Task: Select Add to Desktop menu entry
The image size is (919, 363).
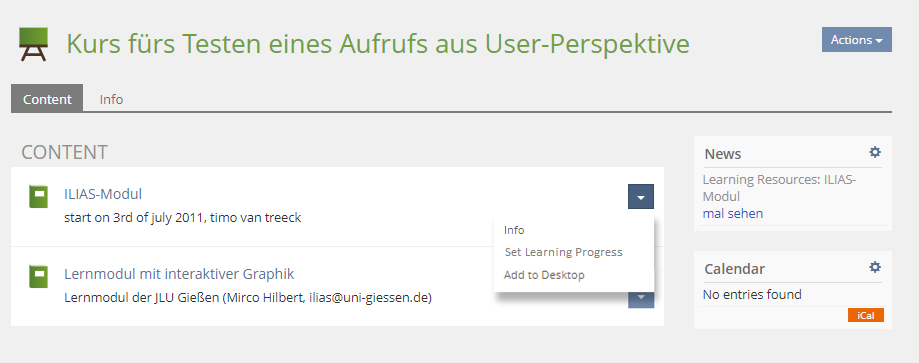Action: coord(544,274)
